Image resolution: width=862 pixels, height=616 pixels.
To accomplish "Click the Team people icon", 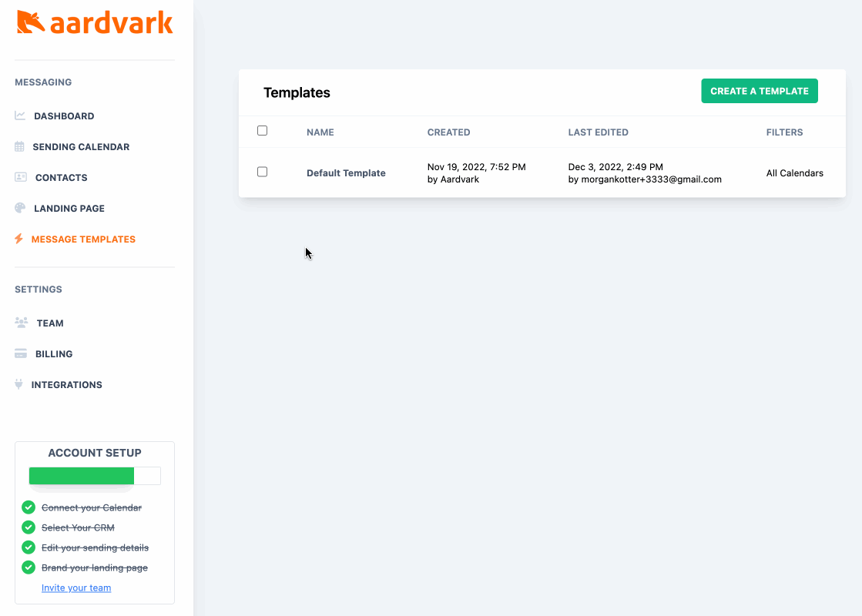I will point(22,323).
